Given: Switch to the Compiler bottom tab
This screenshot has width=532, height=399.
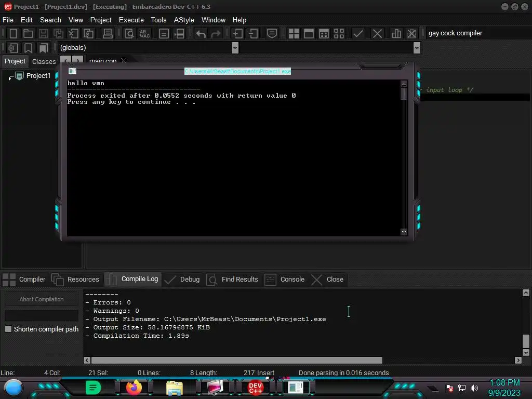Looking at the screenshot, I should [24, 279].
